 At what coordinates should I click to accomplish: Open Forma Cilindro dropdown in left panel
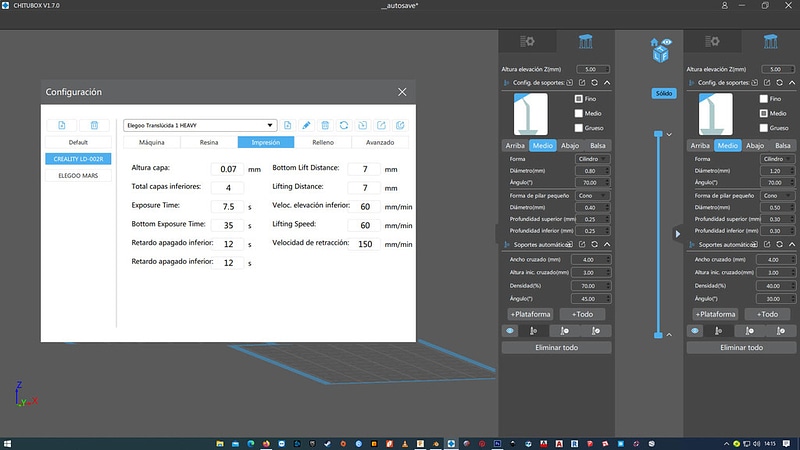pyautogui.click(x=592, y=159)
